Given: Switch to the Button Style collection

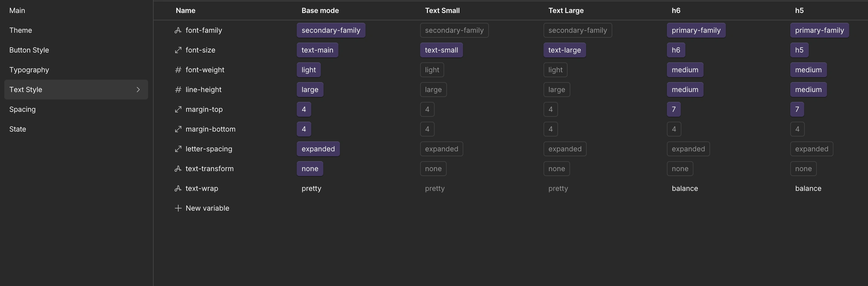Looking at the screenshot, I should point(29,50).
